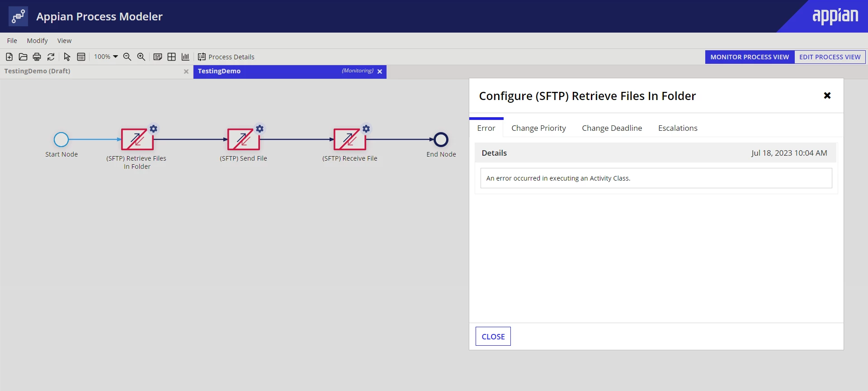
Task: Select the Error tab
Action: tap(486, 128)
